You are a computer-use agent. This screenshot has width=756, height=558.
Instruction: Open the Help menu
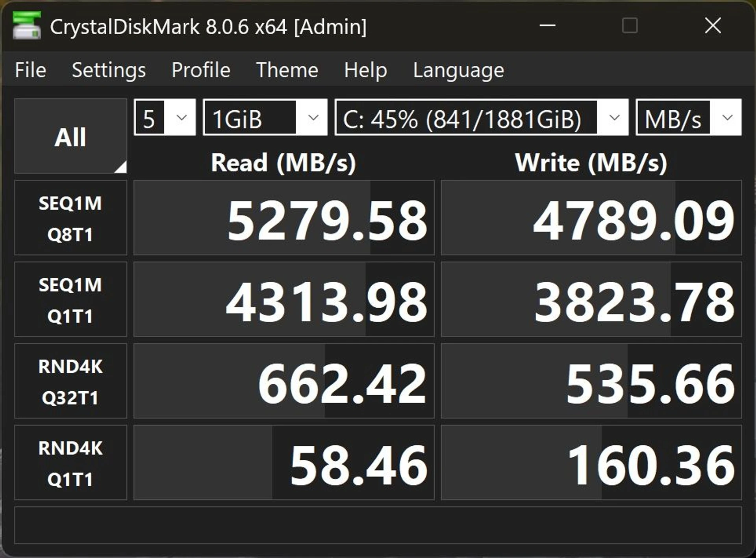pos(365,70)
